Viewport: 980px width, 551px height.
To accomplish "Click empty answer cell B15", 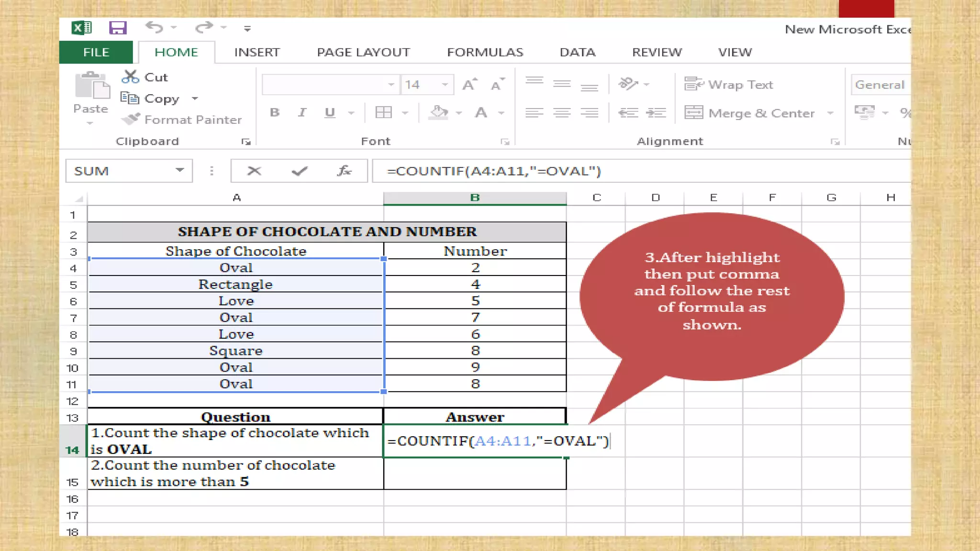I will pyautogui.click(x=475, y=474).
